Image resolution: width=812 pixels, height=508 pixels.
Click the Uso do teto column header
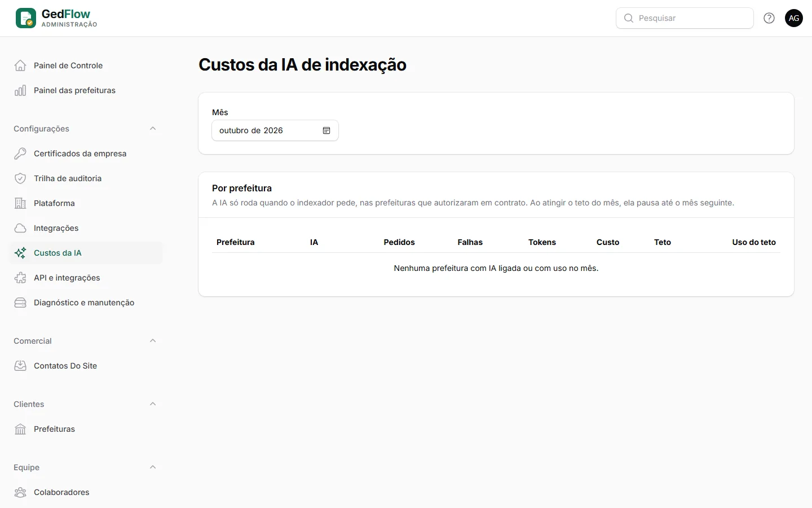pos(754,242)
